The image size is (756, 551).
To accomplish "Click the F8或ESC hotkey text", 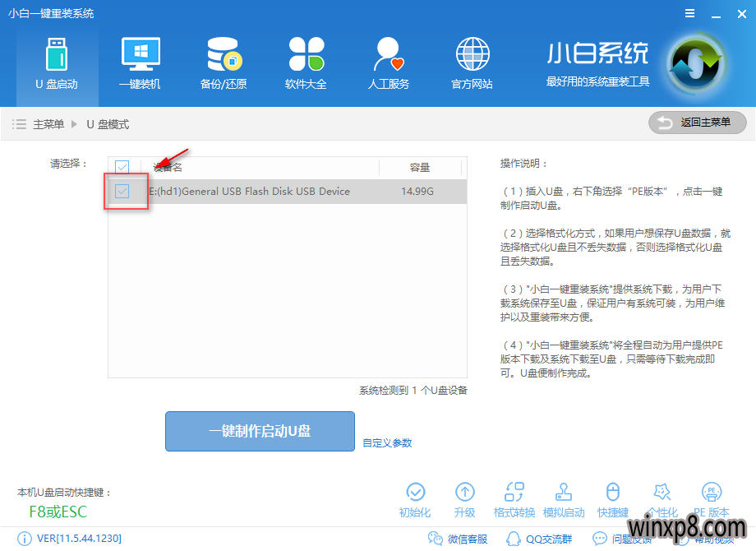I will [58, 512].
